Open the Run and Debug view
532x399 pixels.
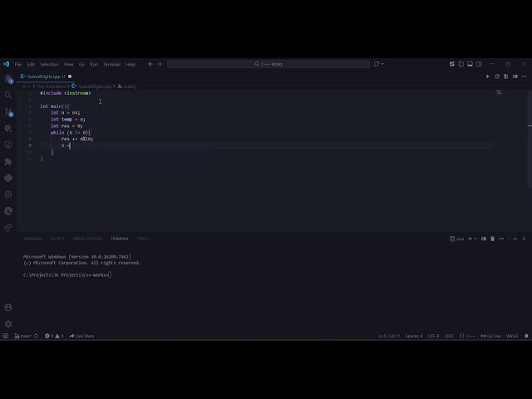click(8, 128)
